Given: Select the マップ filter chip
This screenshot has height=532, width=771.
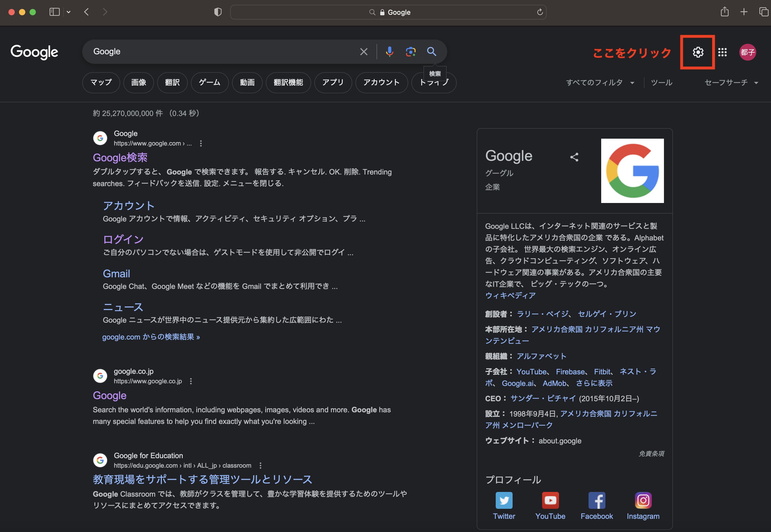Looking at the screenshot, I should pos(101,82).
